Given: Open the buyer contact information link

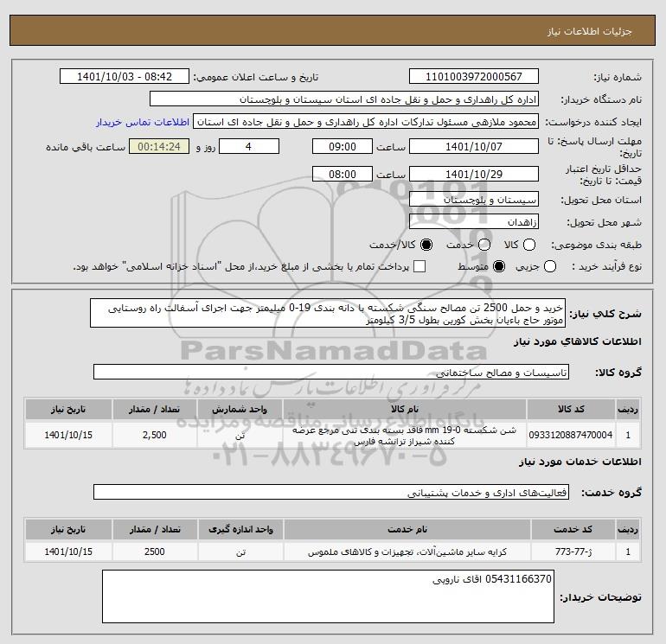Looking at the screenshot, I should coord(143,122).
